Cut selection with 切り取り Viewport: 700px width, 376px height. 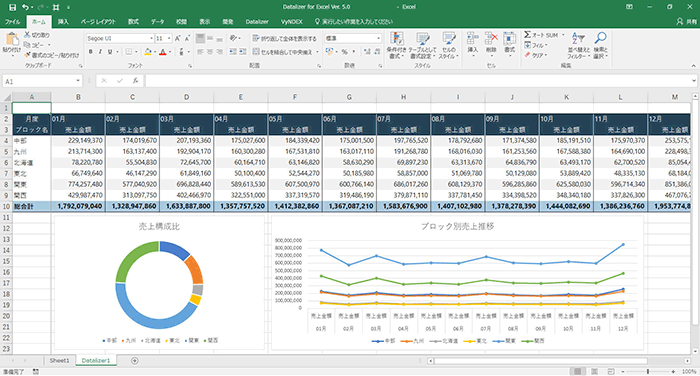[x=37, y=35]
